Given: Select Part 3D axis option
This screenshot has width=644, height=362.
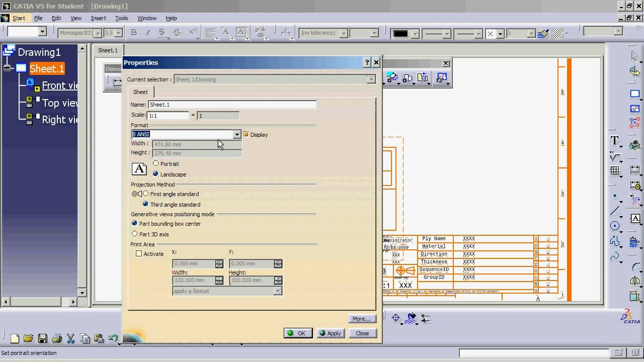Looking at the screenshot, I should (134, 234).
